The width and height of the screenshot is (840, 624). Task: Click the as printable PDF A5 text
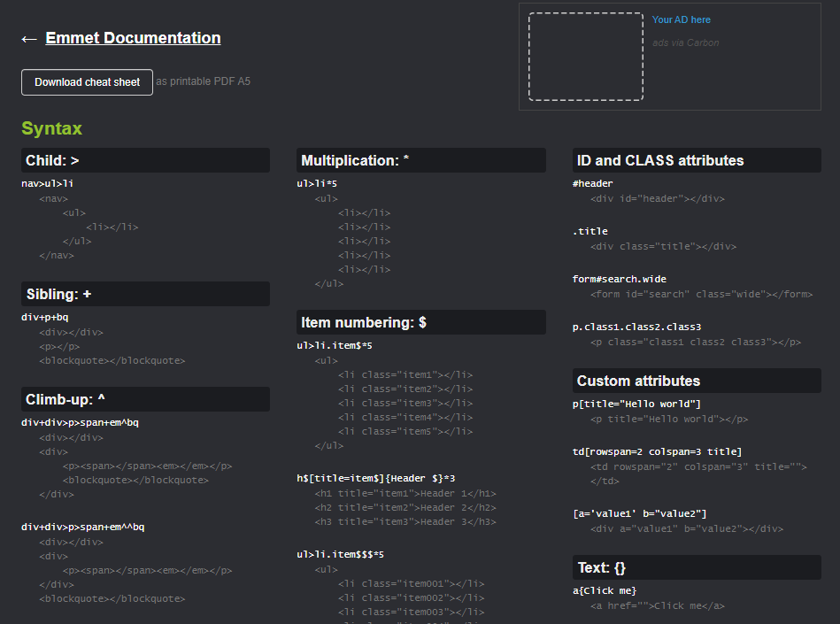click(x=203, y=81)
